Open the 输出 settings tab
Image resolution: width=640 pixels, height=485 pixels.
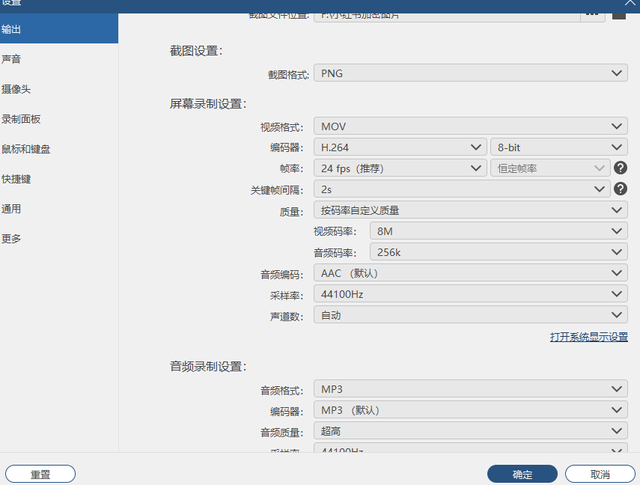point(59,29)
